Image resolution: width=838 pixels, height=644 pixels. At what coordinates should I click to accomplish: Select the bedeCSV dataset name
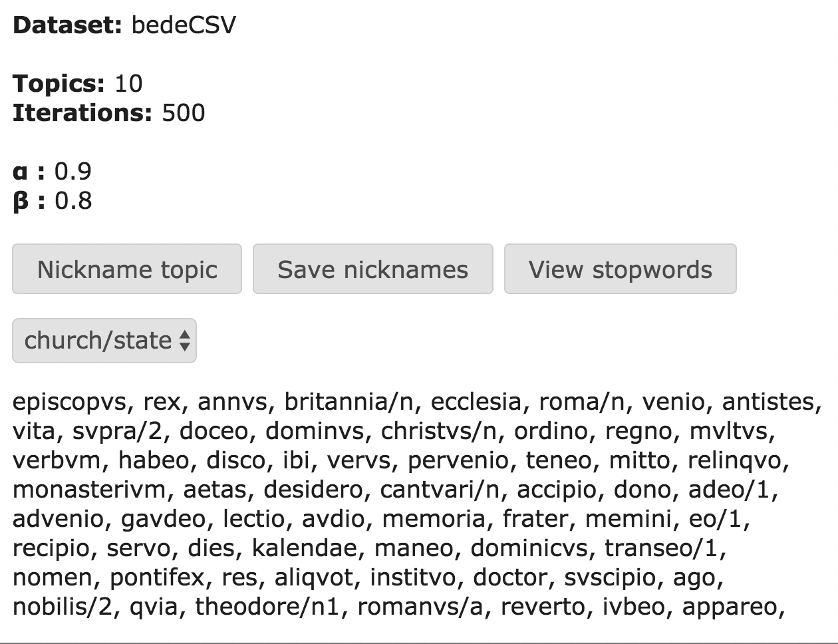pos(184,25)
